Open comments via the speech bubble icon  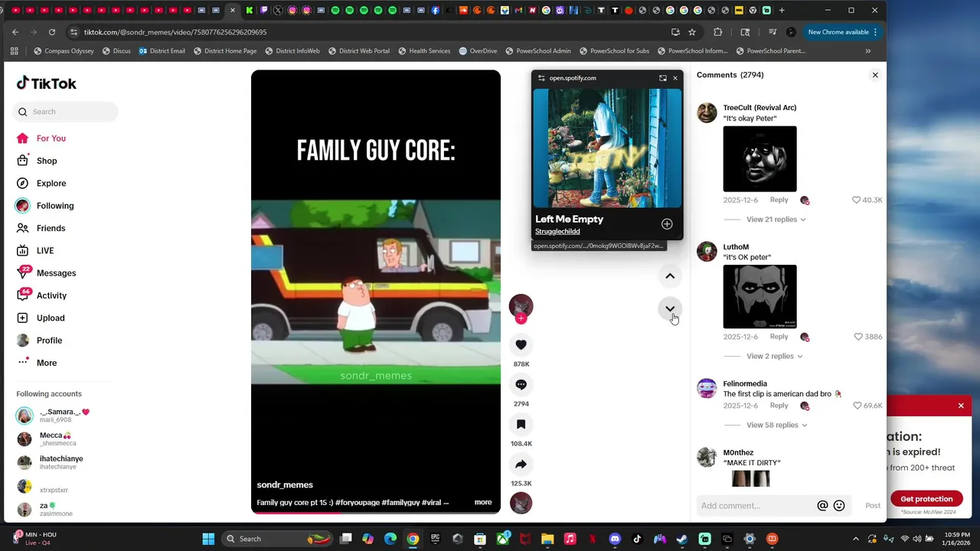pyautogui.click(x=521, y=385)
